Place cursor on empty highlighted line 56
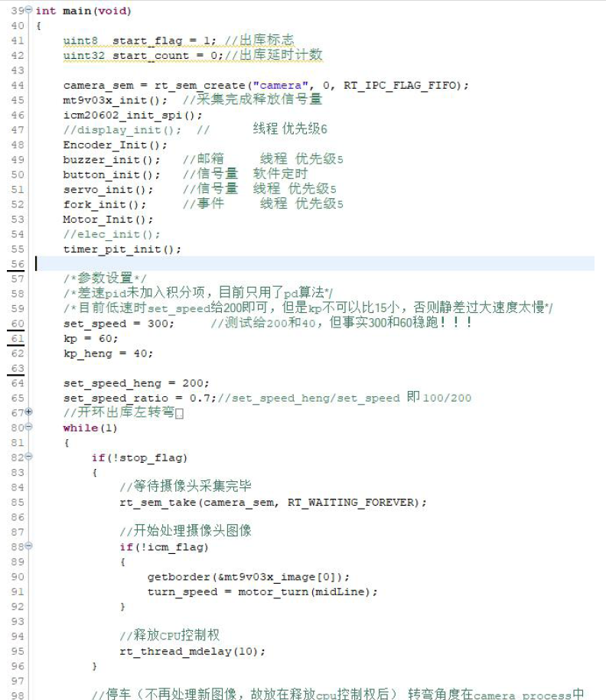This screenshot has height=700, width=606. click(314, 264)
